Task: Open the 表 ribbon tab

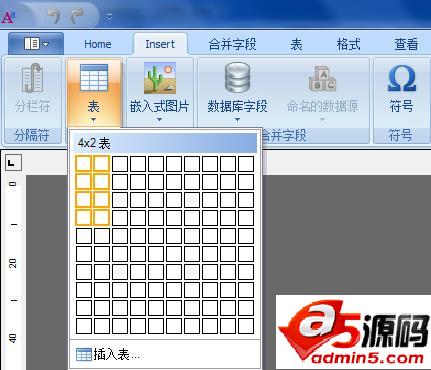Action: [x=296, y=44]
